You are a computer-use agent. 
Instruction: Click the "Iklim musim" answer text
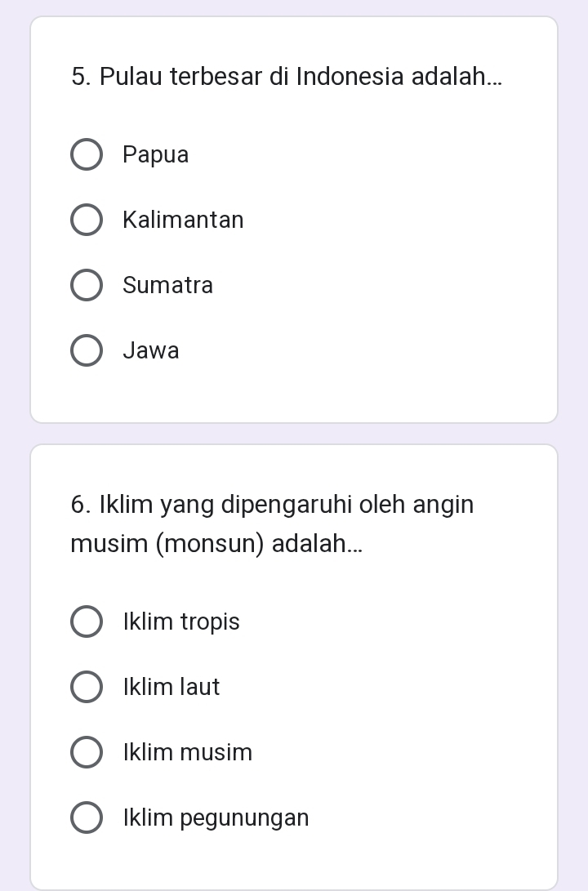pos(188,753)
